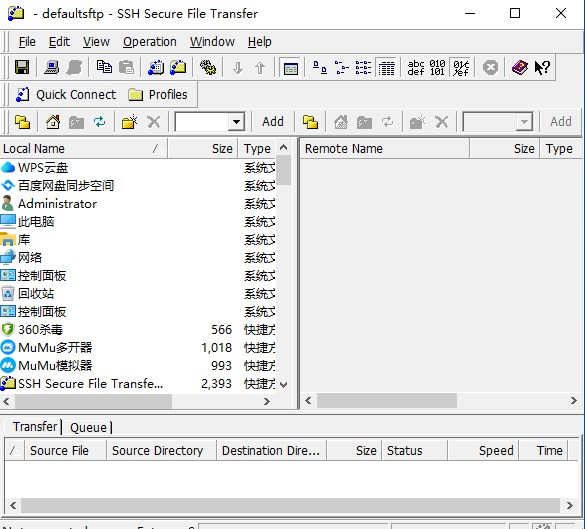
Task: Open the Window menu
Action: pos(212,42)
